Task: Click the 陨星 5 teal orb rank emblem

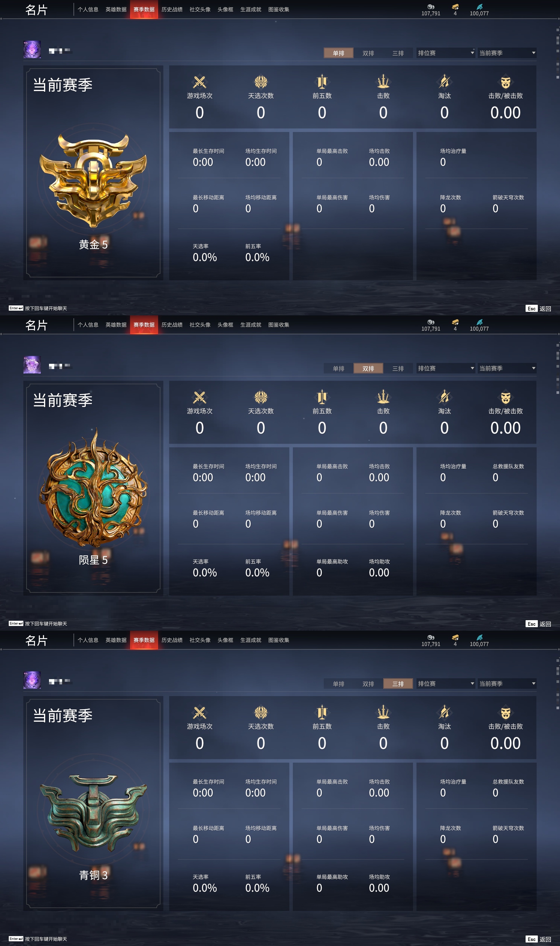Action: coord(93,487)
